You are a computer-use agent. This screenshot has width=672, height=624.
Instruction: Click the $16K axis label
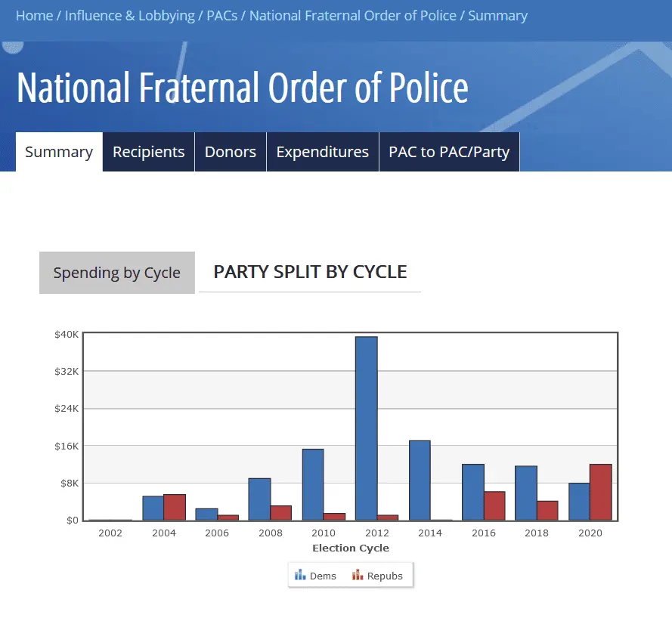click(67, 446)
